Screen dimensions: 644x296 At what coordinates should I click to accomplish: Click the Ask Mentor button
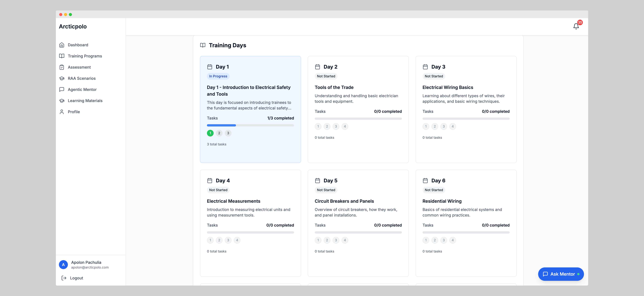(561, 274)
